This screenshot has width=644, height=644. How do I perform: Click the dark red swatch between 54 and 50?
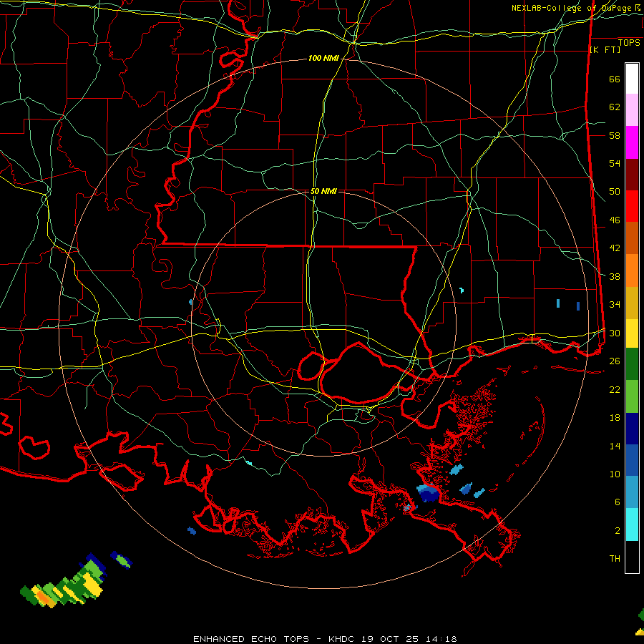click(x=632, y=175)
